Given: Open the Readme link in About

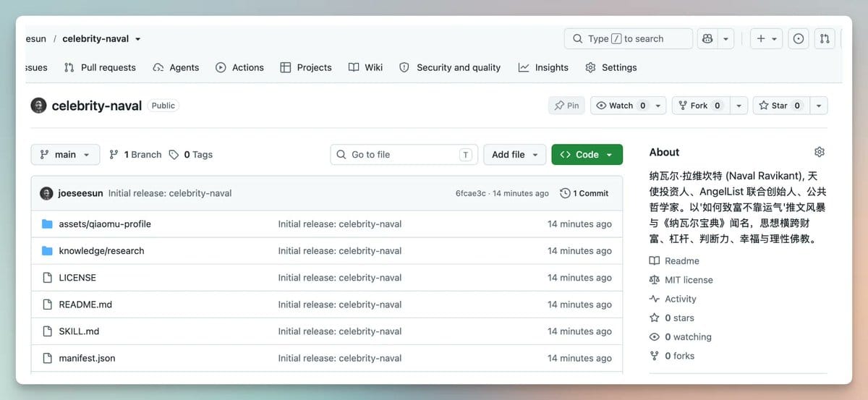Looking at the screenshot, I should coord(674,261).
